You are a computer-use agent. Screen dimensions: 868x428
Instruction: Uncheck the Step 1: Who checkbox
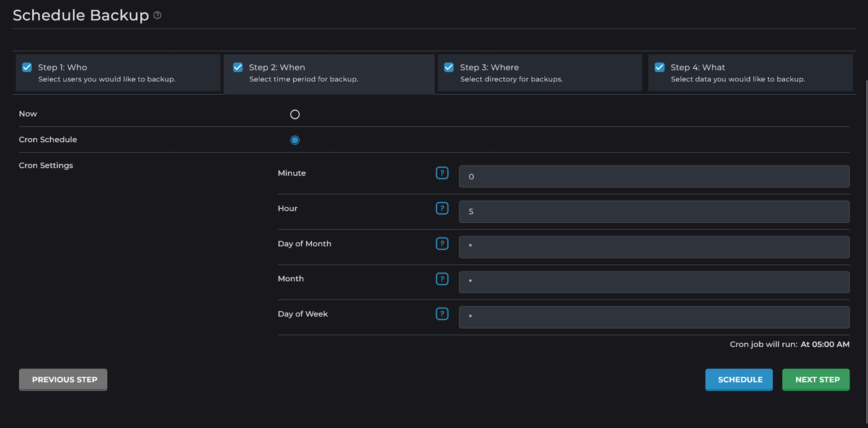(x=27, y=67)
